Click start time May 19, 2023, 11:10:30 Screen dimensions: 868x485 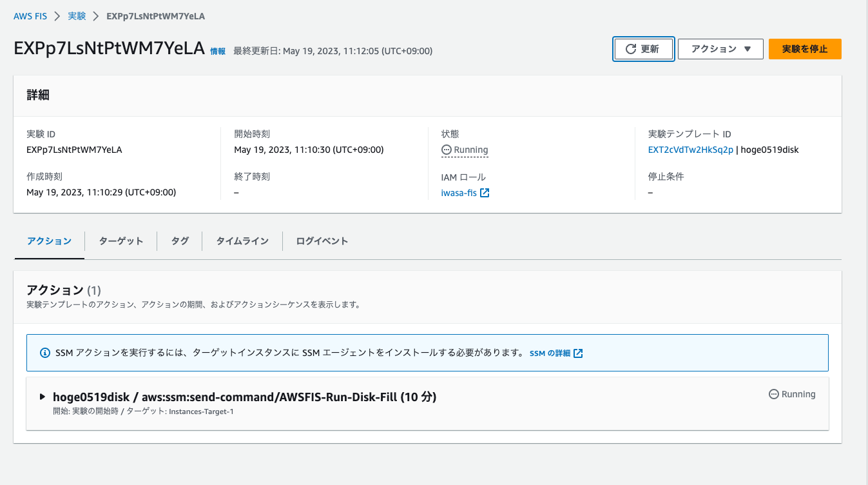pyautogui.click(x=309, y=150)
